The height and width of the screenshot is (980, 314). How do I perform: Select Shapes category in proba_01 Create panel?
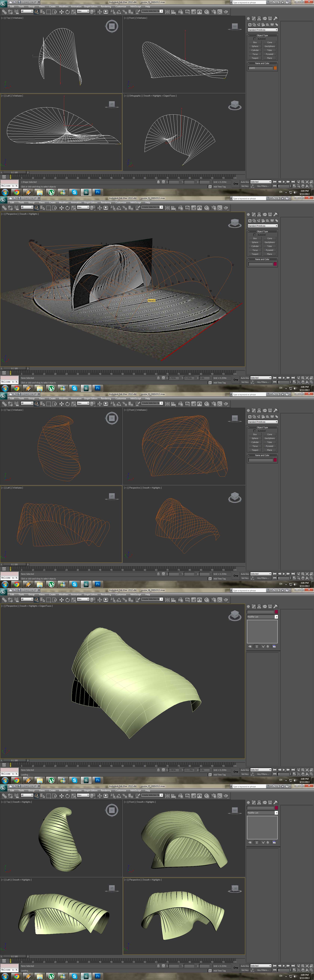click(254, 24)
